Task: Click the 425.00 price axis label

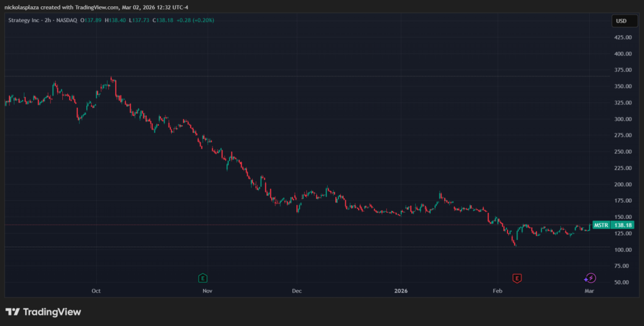Action: pos(622,37)
